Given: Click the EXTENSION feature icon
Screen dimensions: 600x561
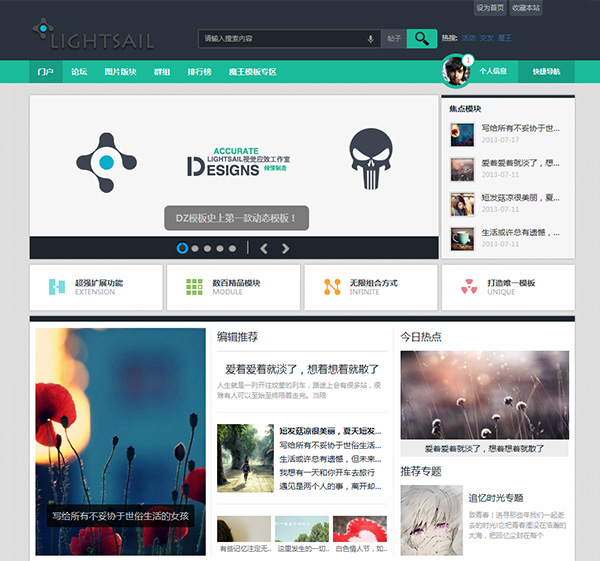Looking at the screenshot, I should (57, 287).
